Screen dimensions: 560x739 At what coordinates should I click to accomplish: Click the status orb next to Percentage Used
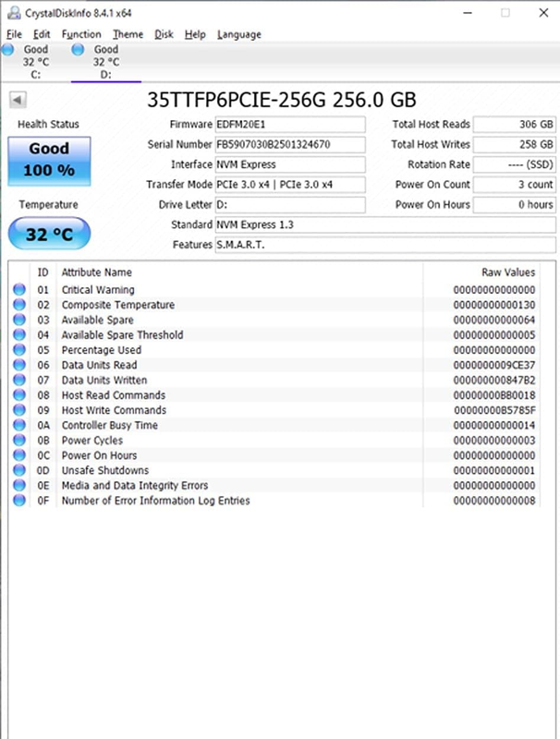(19, 350)
